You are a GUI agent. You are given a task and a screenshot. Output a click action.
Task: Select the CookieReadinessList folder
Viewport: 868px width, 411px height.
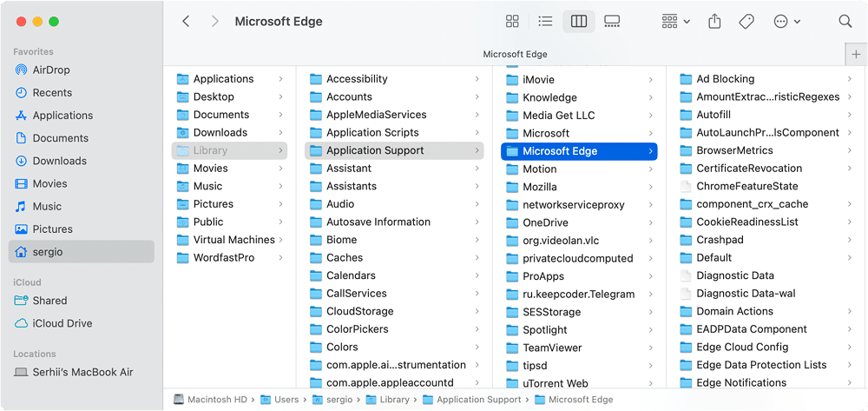pyautogui.click(x=766, y=222)
